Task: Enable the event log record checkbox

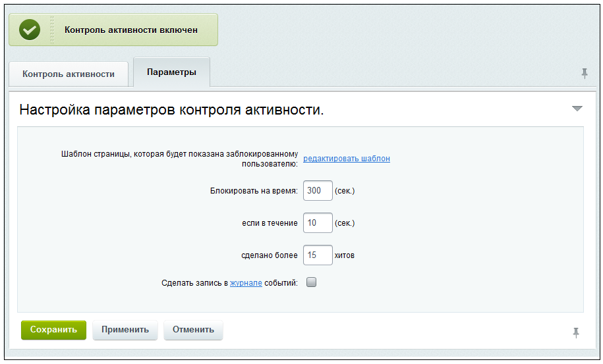Action: click(311, 282)
